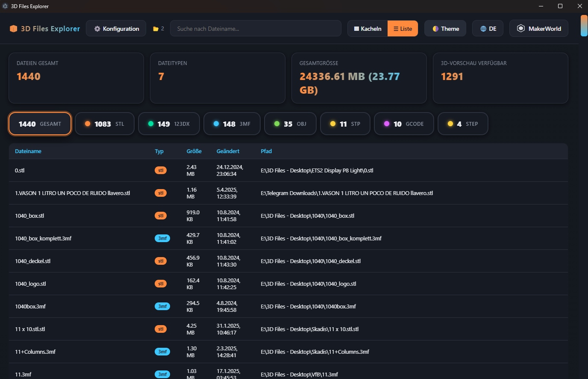The image size is (588, 379).
Task: Open the MakerWorld button
Action: [539, 28]
